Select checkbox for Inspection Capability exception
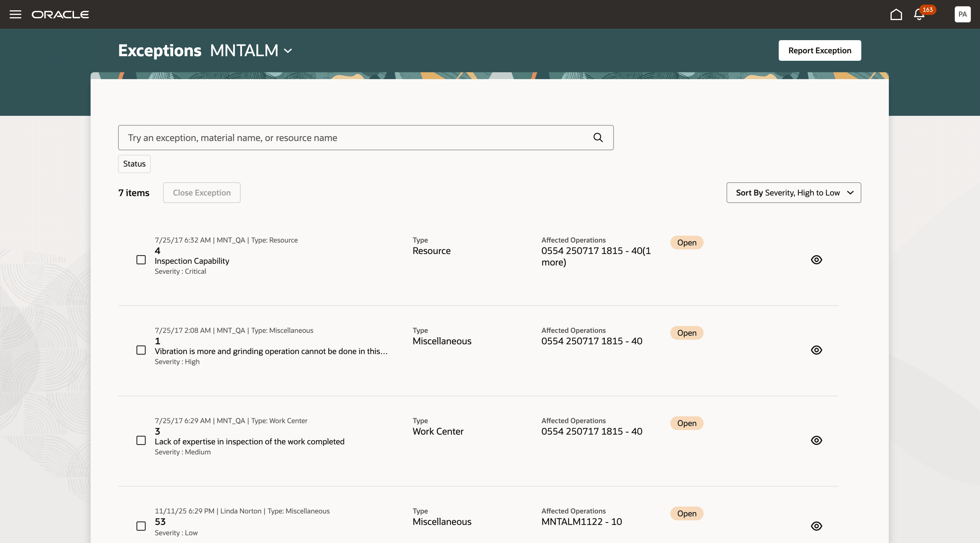 click(x=141, y=259)
